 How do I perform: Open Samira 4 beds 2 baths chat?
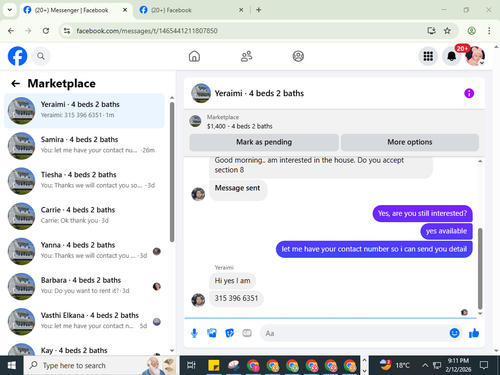click(84, 146)
